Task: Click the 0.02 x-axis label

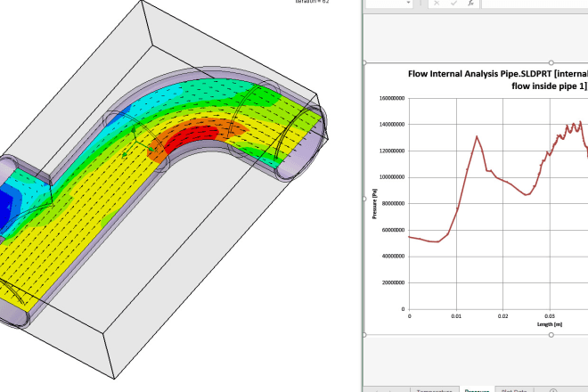Action: (x=502, y=316)
